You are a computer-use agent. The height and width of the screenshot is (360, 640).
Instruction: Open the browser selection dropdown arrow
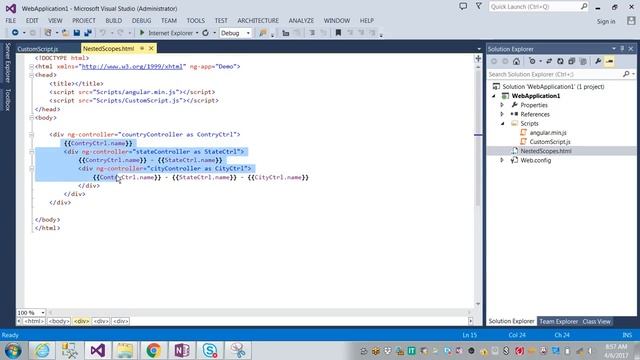(x=197, y=33)
